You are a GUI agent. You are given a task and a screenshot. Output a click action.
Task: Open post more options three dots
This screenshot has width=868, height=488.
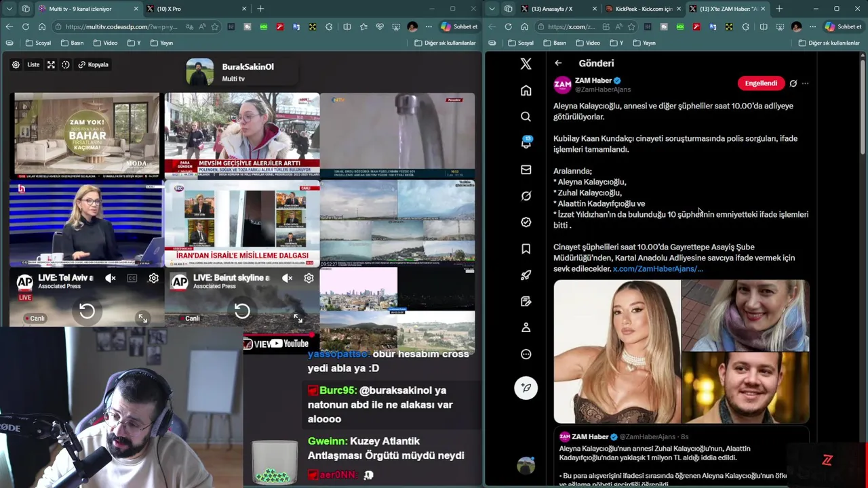click(x=805, y=83)
